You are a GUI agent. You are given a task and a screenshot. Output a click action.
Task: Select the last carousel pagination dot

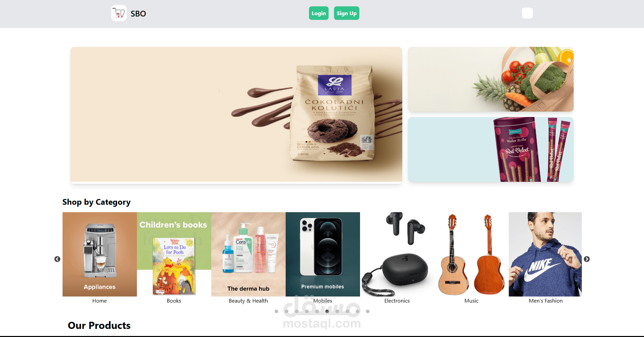(368, 311)
